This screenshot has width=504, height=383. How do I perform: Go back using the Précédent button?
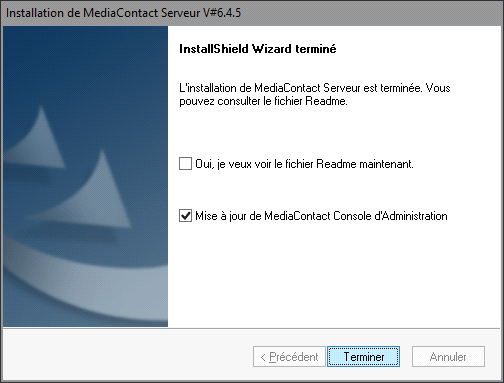pos(289,357)
